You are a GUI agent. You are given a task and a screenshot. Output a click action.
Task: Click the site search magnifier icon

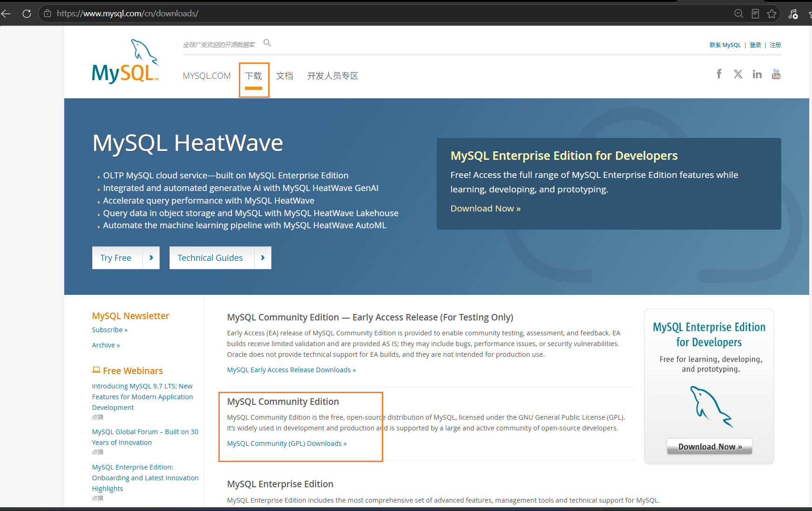pyautogui.click(x=267, y=43)
